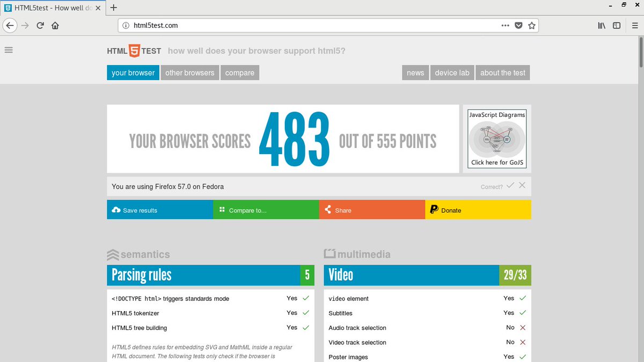Click 'Poster images' row text
644x362 pixels.
click(348, 357)
